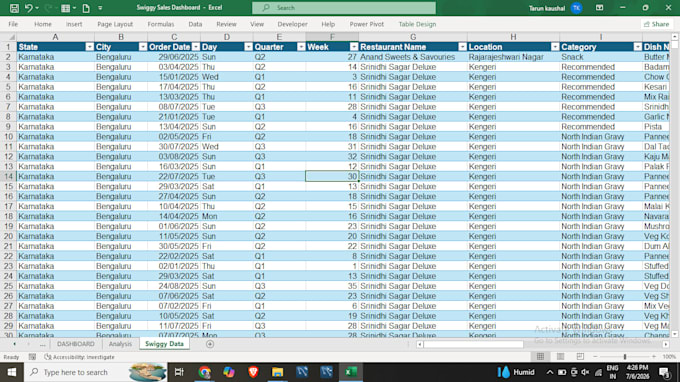Click the zoom in plus button
680x382 pixels.
(654, 356)
